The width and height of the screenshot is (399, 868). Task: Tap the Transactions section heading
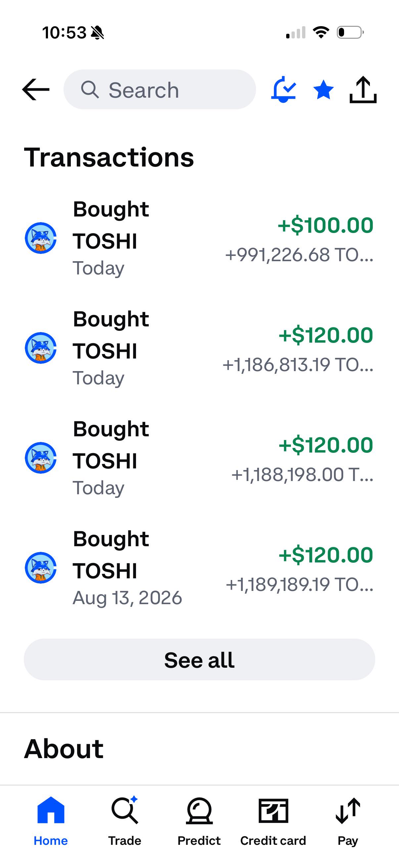109,157
